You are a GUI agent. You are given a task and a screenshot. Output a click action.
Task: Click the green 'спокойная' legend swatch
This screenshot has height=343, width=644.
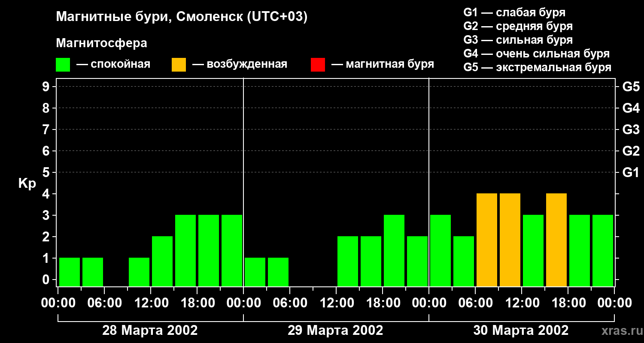(x=63, y=65)
